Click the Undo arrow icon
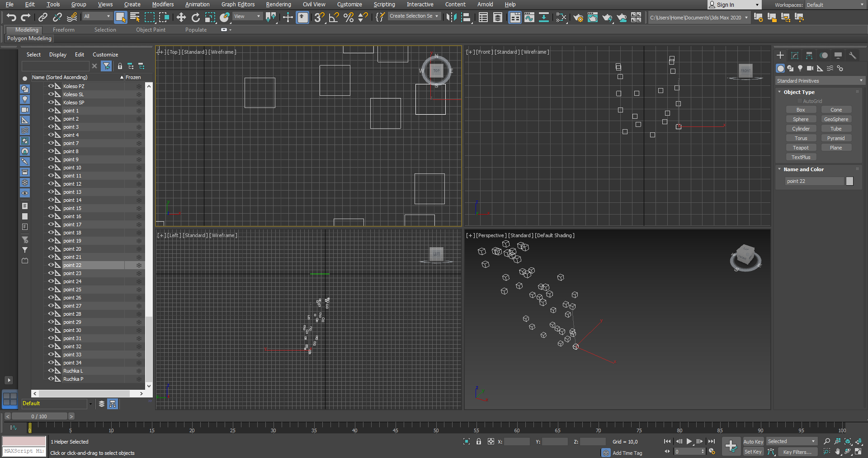The image size is (868, 458). click(11, 18)
